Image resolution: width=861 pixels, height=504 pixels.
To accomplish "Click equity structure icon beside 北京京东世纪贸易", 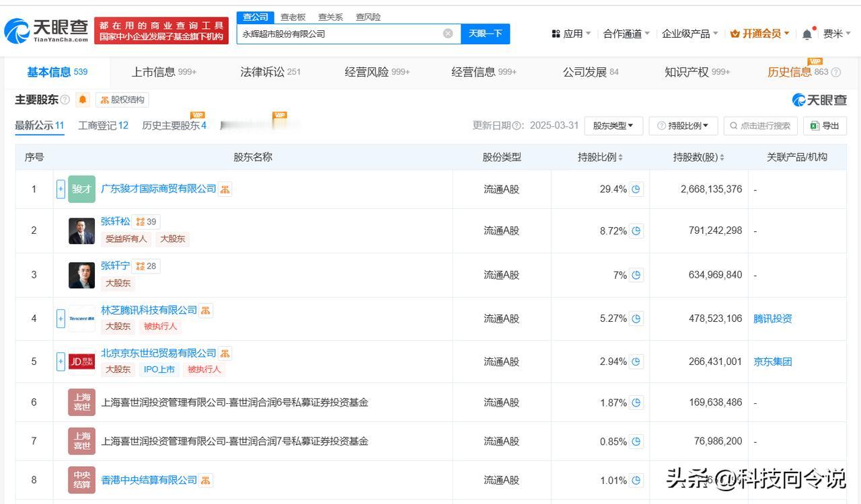I will click(225, 353).
